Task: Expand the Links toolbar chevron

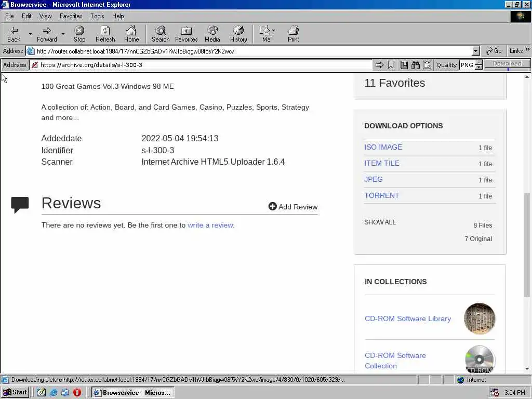Action: (x=528, y=49)
